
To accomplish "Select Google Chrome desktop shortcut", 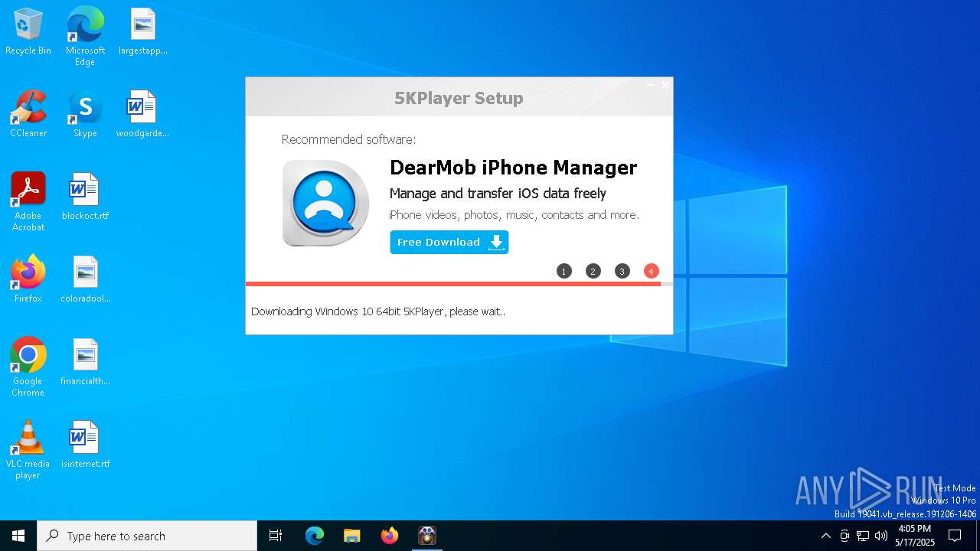I will (28, 367).
